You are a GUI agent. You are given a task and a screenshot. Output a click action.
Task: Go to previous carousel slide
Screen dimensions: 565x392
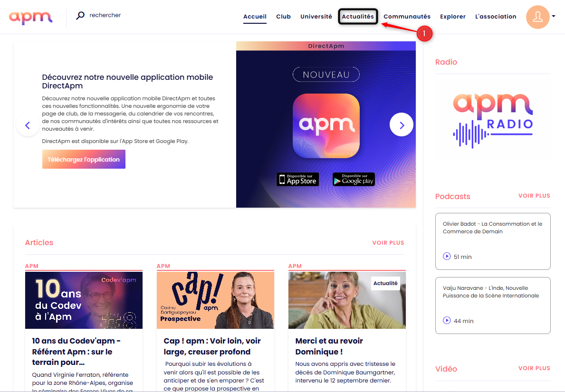pos(28,125)
